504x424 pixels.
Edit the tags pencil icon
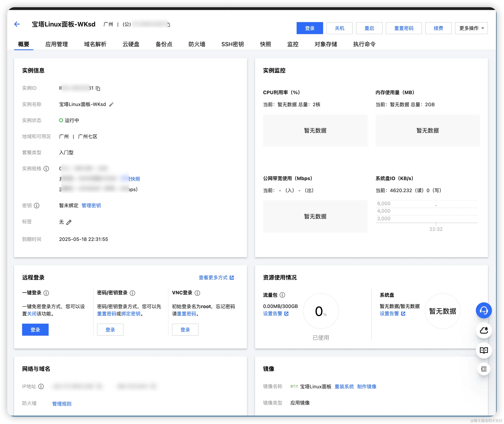(69, 222)
